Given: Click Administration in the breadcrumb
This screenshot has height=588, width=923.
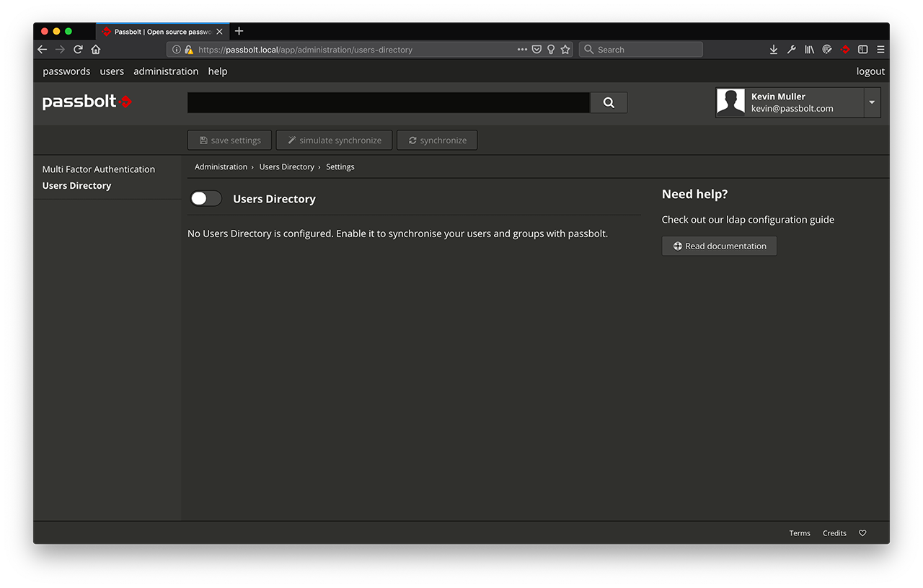Looking at the screenshot, I should pos(221,166).
